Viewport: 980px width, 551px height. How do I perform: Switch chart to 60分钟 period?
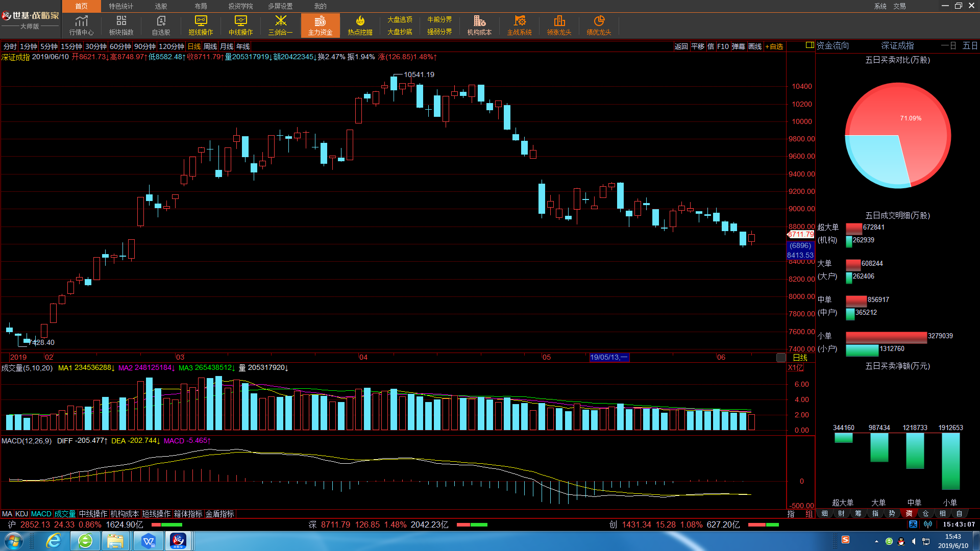click(x=120, y=46)
